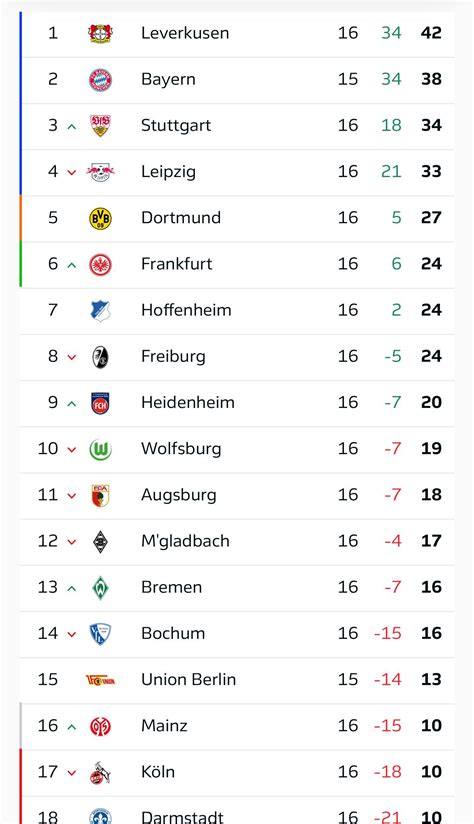Select the FC Köln goat crest
This screenshot has height=824, width=474.
(x=100, y=773)
